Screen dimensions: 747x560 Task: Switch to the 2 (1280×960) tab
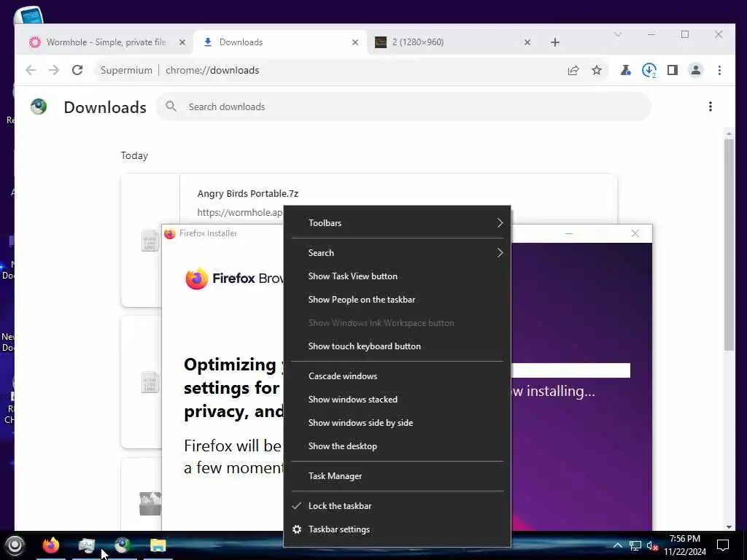pyautogui.click(x=452, y=42)
